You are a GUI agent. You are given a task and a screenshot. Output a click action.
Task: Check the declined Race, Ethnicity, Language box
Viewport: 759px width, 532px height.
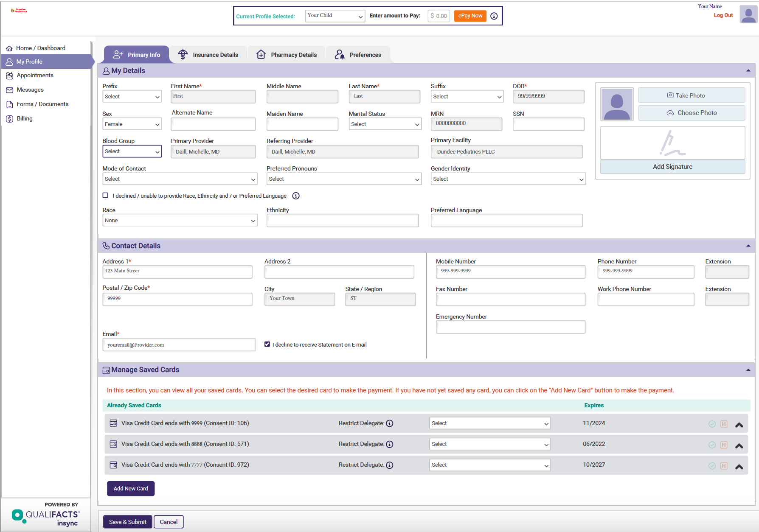point(105,196)
